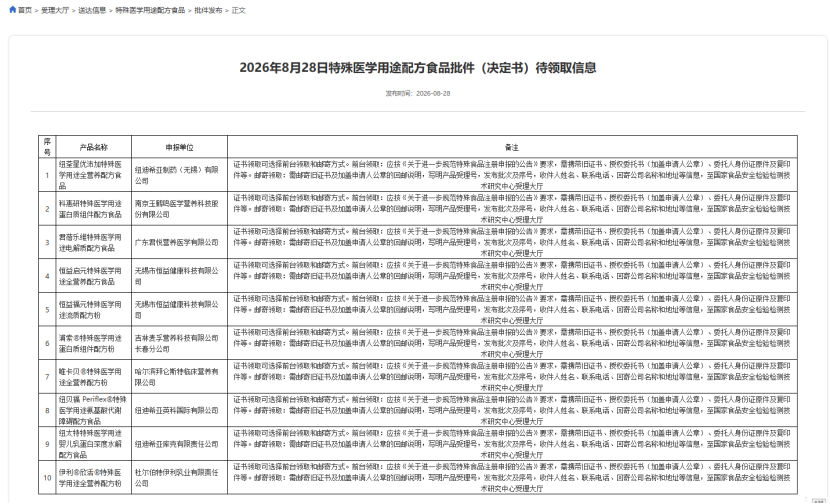Click the 备注 column header
This screenshot has width=830, height=504.
[x=512, y=147]
